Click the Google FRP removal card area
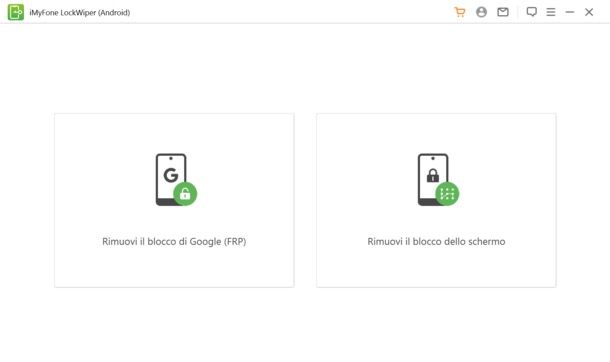This screenshot has height=362, width=610. [174, 200]
